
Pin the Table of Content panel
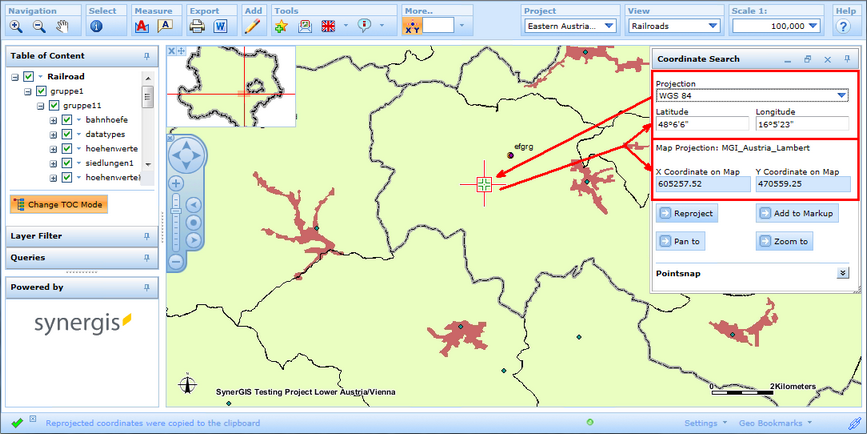click(x=147, y=56)
